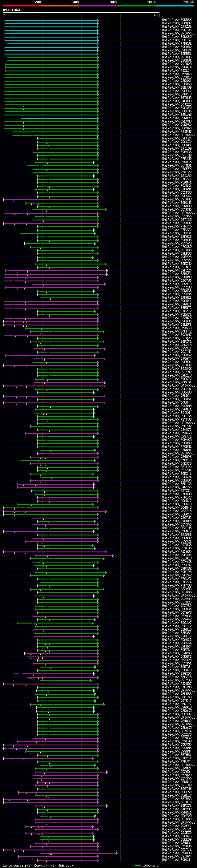Select the UniRef100_C5YM43 label
The image size is (197, 868).
tap(177, 74)
